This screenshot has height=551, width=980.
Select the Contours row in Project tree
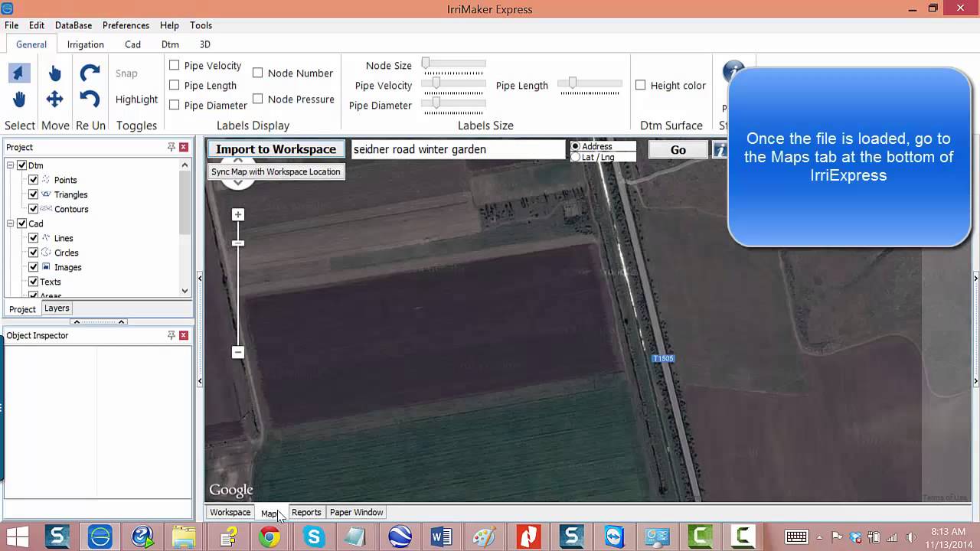(71, 209)
